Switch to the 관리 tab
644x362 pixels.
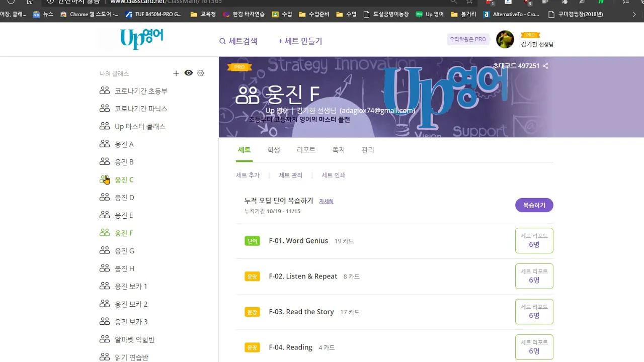click(368, 150)
